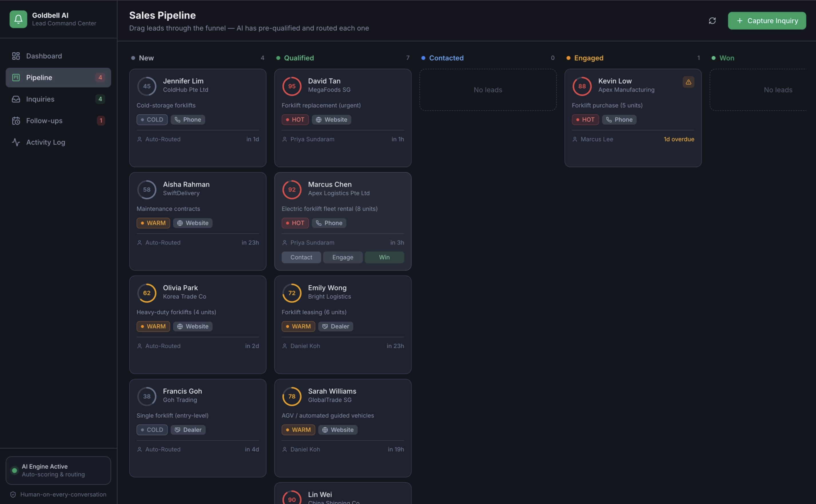The width and height of the screenshot is (816, 504).
Task: Click score ring 72 on Emily Wong
Action: [x=292, y=293]
